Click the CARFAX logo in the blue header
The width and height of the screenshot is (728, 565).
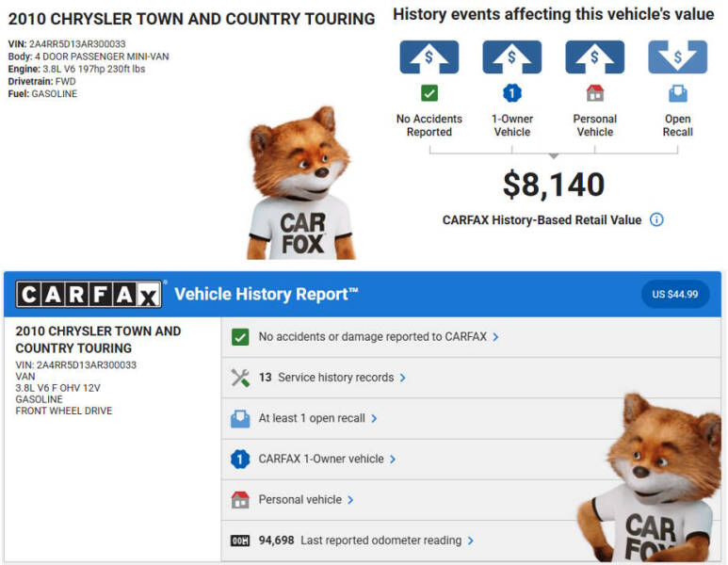pyautogui.click(x=89, y=294)
